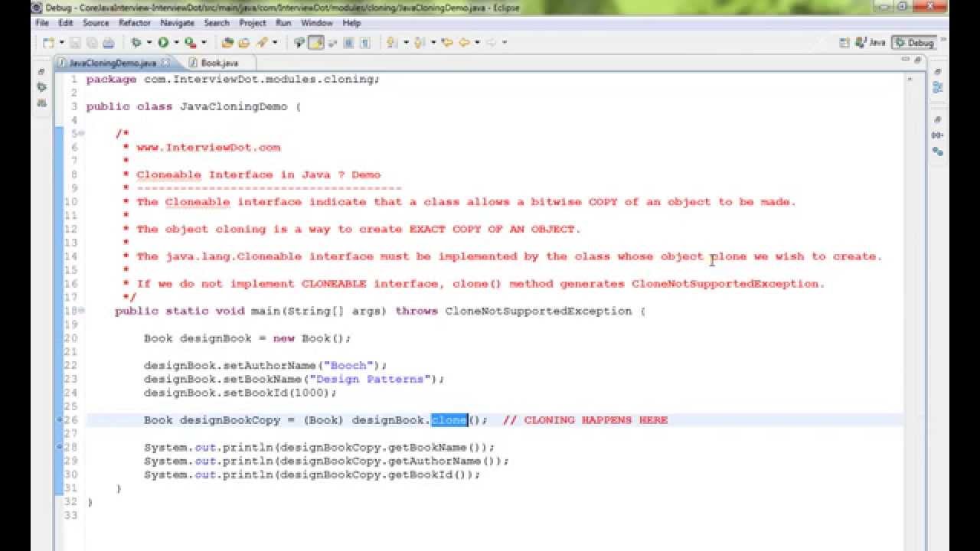The height and width of the screenshot is (551, 980).
Task: Open second fast-view icon in left trim
Action: click(41, 87)
